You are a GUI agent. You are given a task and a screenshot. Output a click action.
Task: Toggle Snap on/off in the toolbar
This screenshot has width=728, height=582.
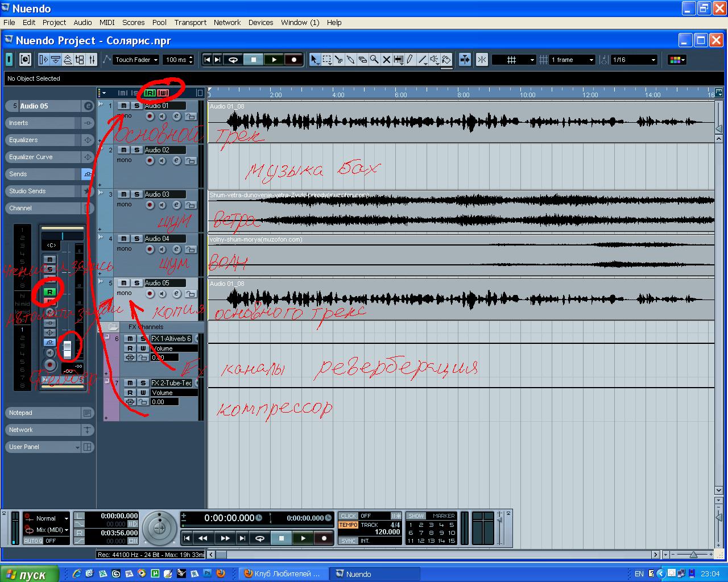[482, 60]
